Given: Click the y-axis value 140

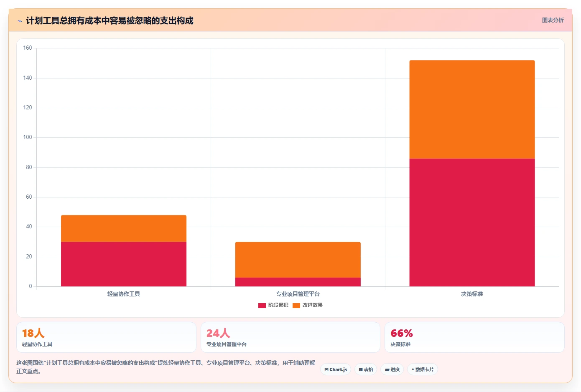Looking at the screenshot, I should coord(28,78).
